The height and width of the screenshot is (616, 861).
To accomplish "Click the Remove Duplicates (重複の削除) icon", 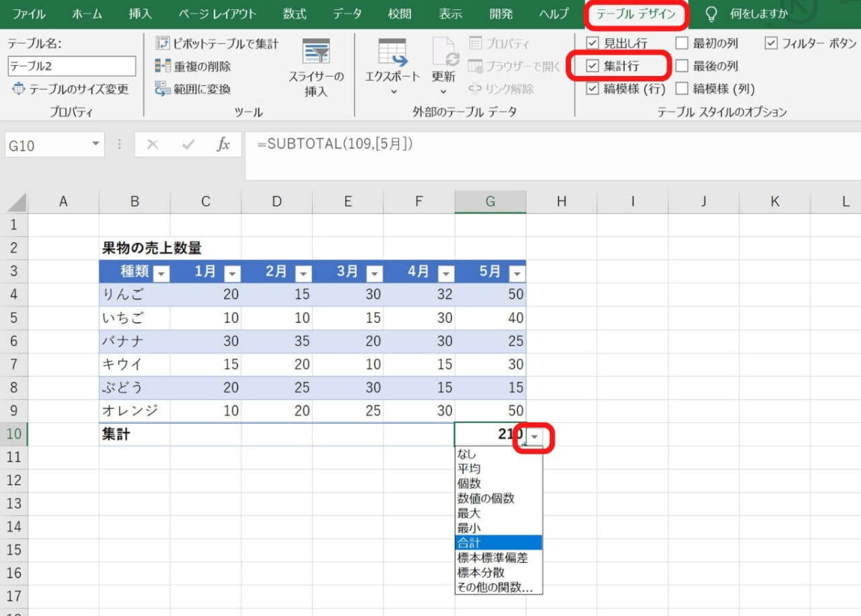I will (162, 67).
